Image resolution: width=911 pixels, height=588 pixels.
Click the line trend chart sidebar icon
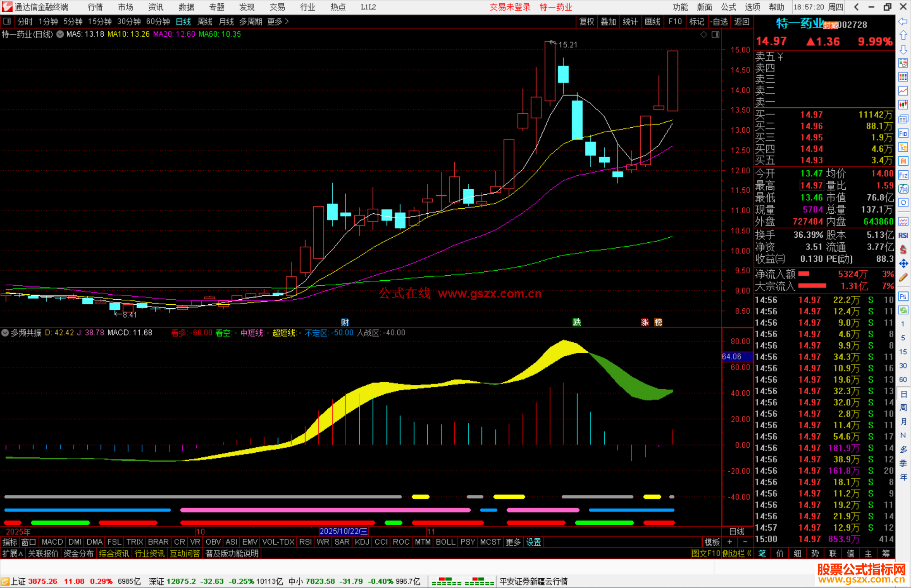(903, 91)
